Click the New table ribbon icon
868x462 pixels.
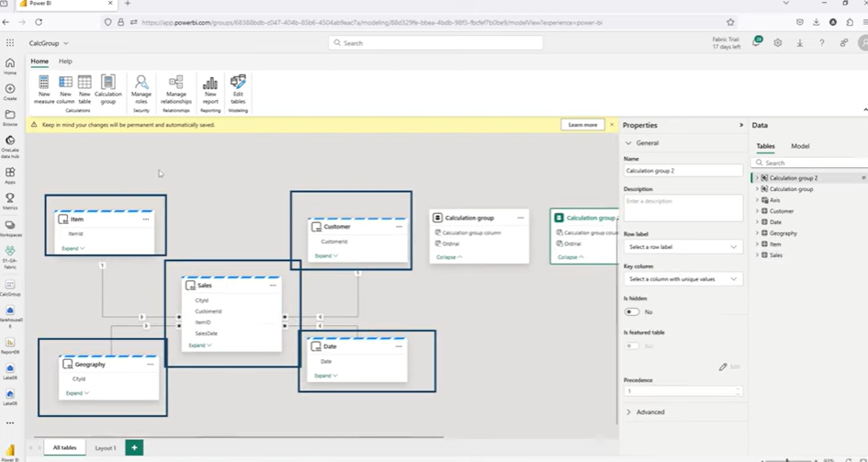coord(85,89)
